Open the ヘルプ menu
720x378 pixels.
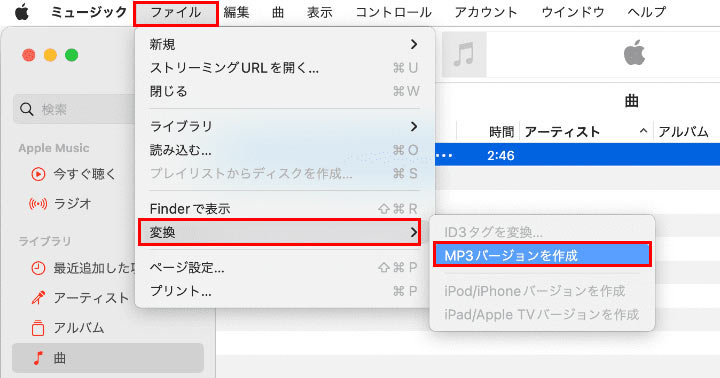pyautogui.click(x=647, y=12)
